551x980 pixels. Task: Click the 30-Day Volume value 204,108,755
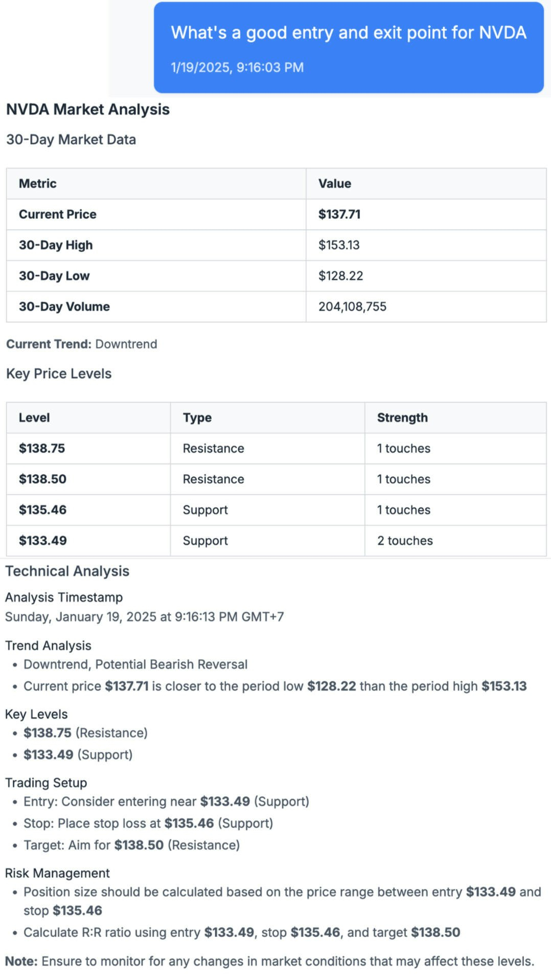coord(352,306)
